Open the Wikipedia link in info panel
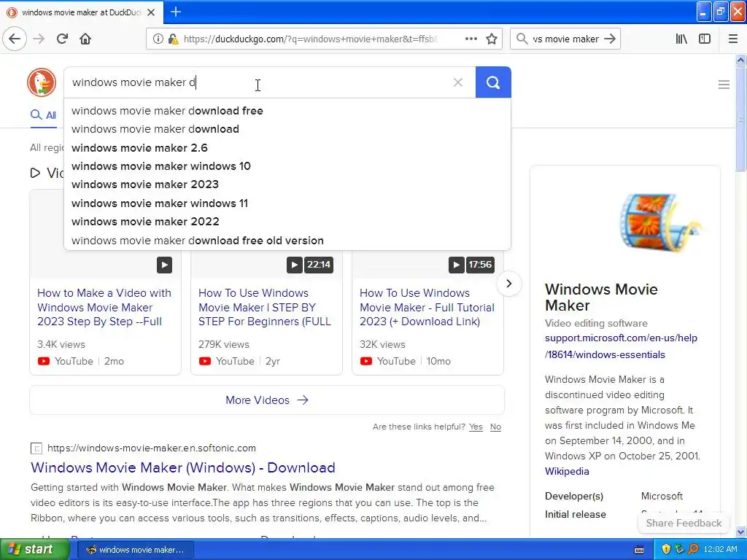 click(x=567, y=472)
